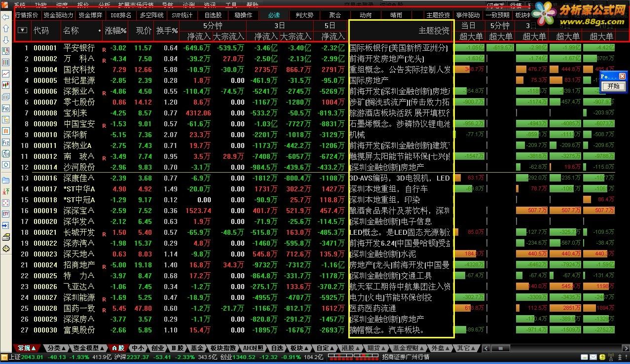This screenshot has width=630, height=364.
Task: Select the A股 bottom tab
Action: coord(118,348)
